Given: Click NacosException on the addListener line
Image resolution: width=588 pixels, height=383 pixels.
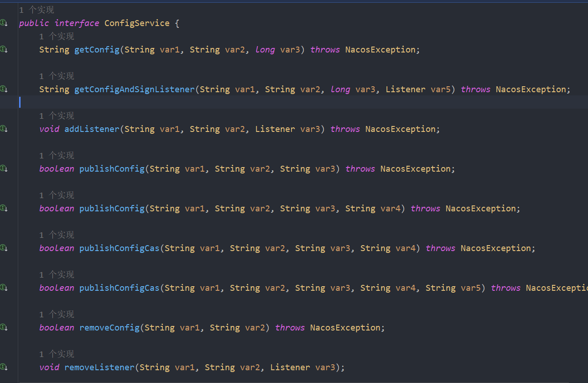Looking at the screenshot, I should coord(401,129).
